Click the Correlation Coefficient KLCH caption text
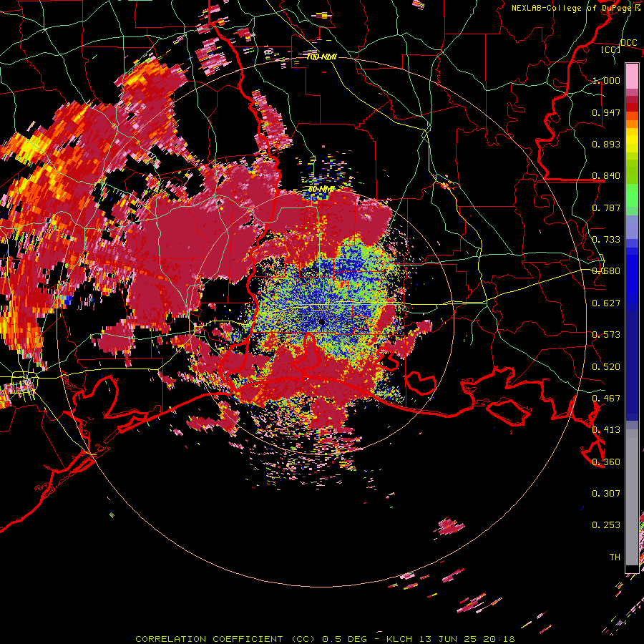The image size is (644, 644). tap(325, 639)
